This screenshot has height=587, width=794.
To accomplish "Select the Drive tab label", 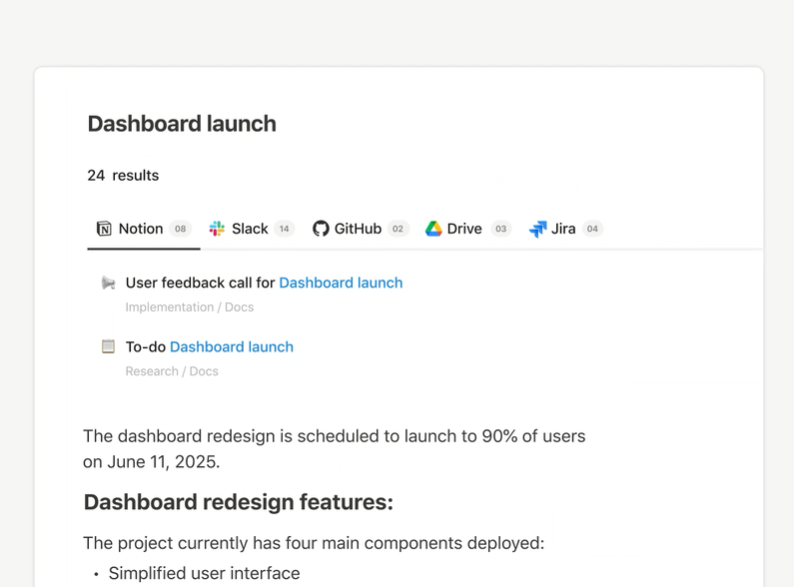I will coord(464,229).
